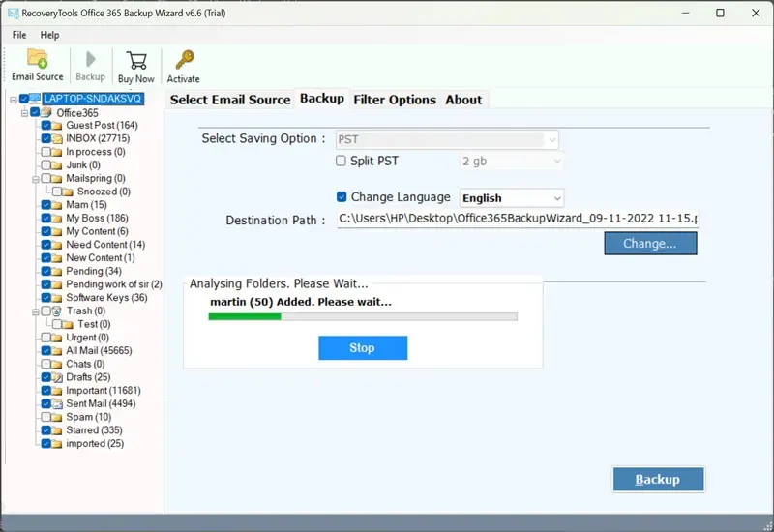Select the Sent Mail folder icon
This screenshot has width=774, height=532.
58,403
